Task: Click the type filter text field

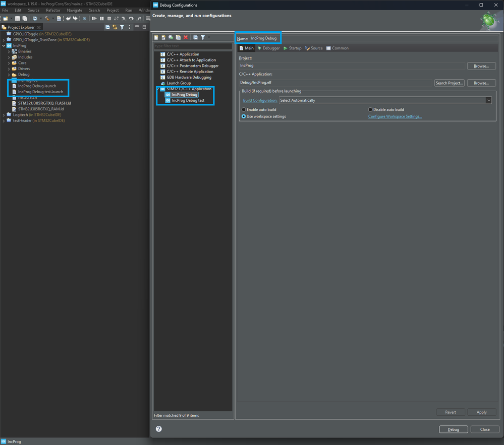Action: [193, 46]
